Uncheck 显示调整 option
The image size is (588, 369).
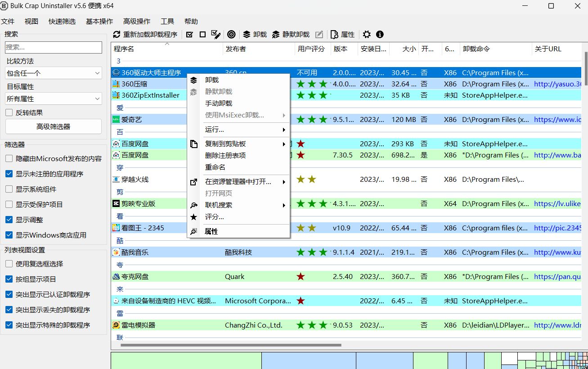point(9,220)
